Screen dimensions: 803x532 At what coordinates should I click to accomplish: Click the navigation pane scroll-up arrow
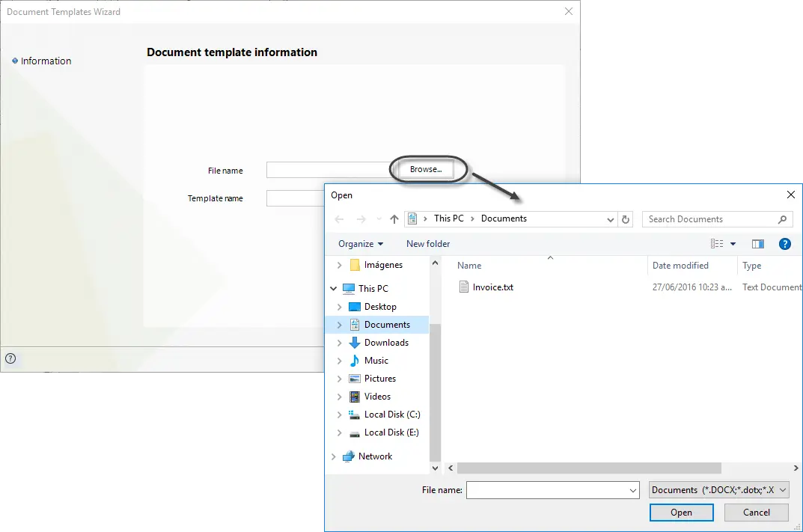pyautogui.click(x=435, y=263)
